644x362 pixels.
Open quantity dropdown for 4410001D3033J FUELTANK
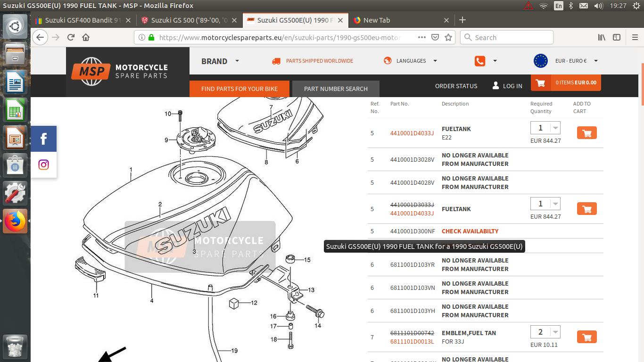pos(555,204)
